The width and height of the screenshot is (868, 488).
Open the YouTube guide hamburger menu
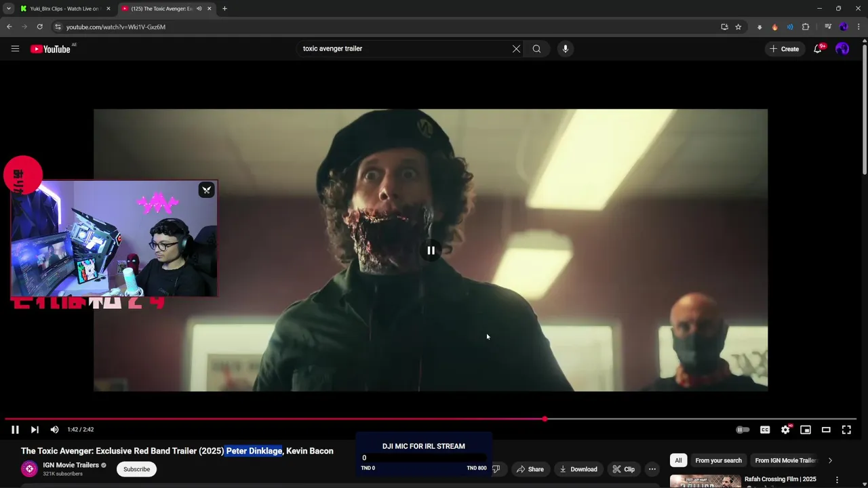pyautogui.click(x=15, y=49)
